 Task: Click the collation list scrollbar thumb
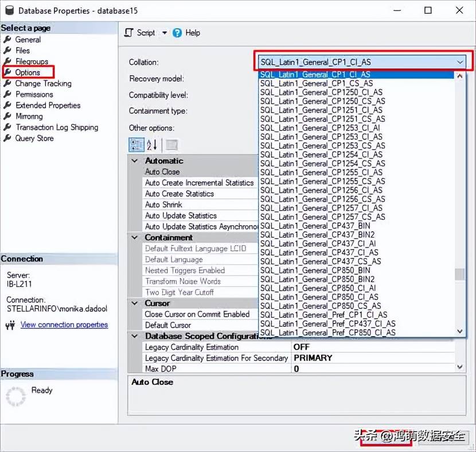pos(459,274)
